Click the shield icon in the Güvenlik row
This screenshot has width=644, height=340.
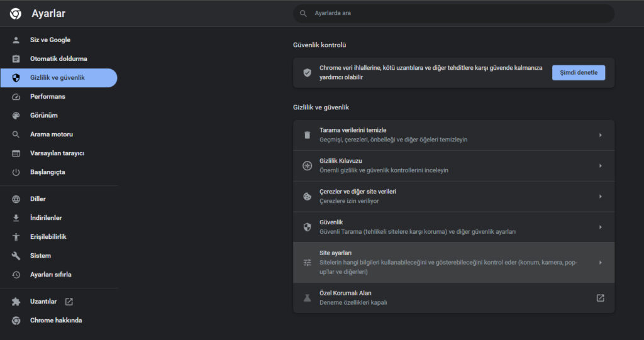[307, 227]
